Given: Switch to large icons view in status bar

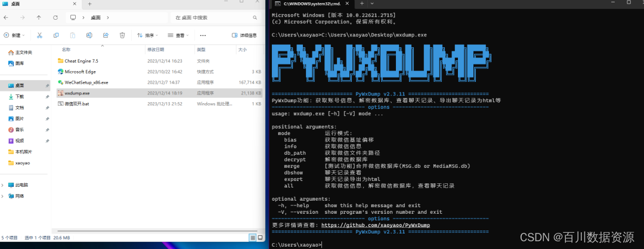Looking at the screenshot, I should (260, 238).
